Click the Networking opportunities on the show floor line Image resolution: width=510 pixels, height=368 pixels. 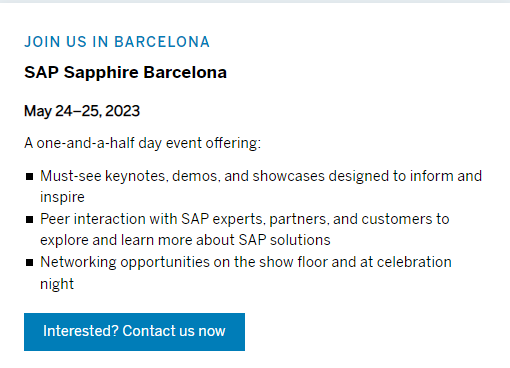click(246, 262)
